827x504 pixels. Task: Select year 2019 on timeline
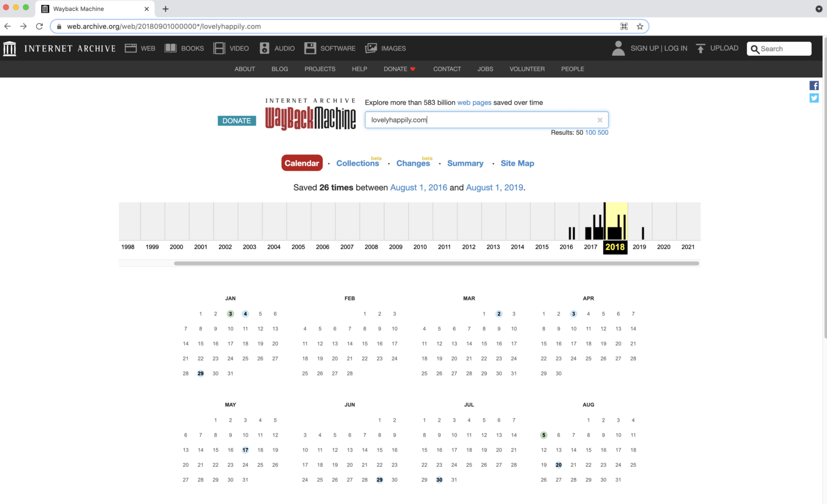(x=639, y=247)
